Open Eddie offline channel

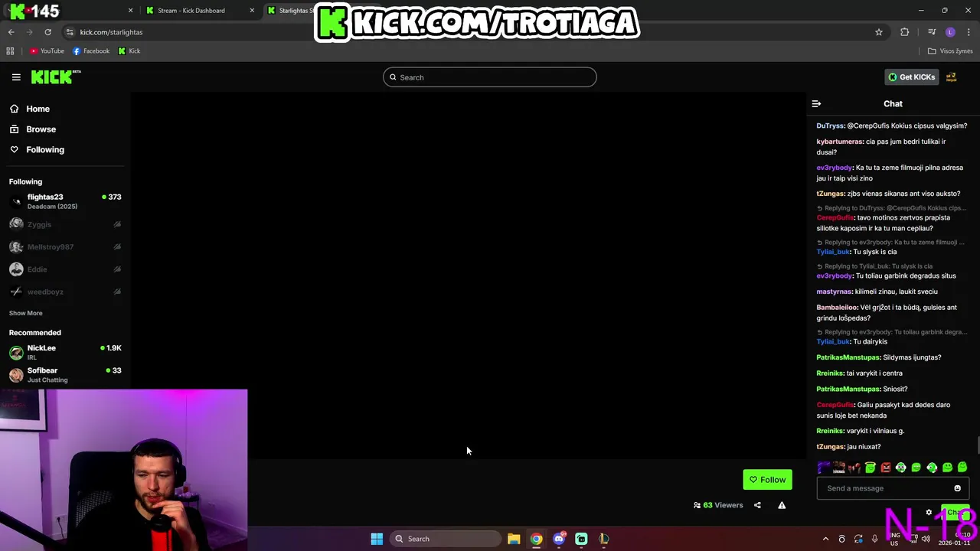tap(65, 269)
